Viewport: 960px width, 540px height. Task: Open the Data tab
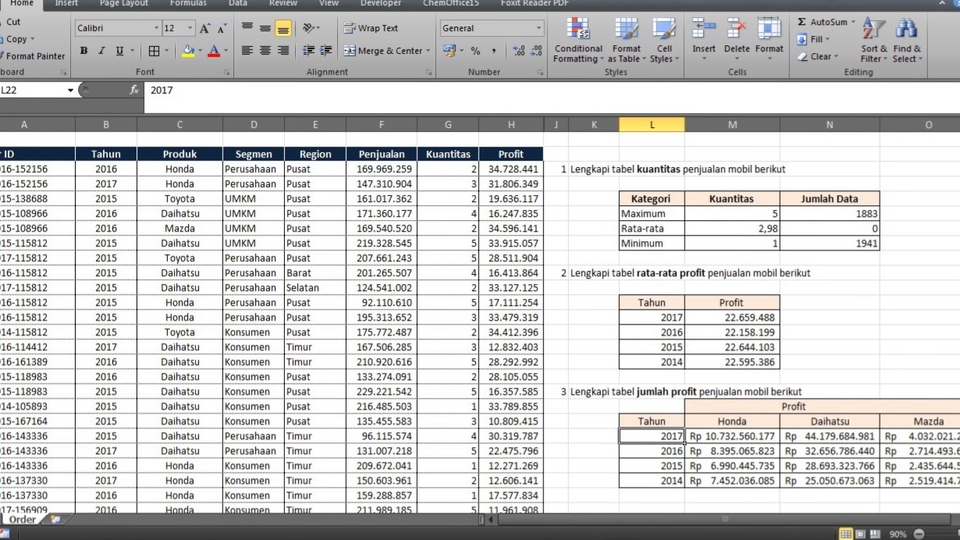coord(238,4)
